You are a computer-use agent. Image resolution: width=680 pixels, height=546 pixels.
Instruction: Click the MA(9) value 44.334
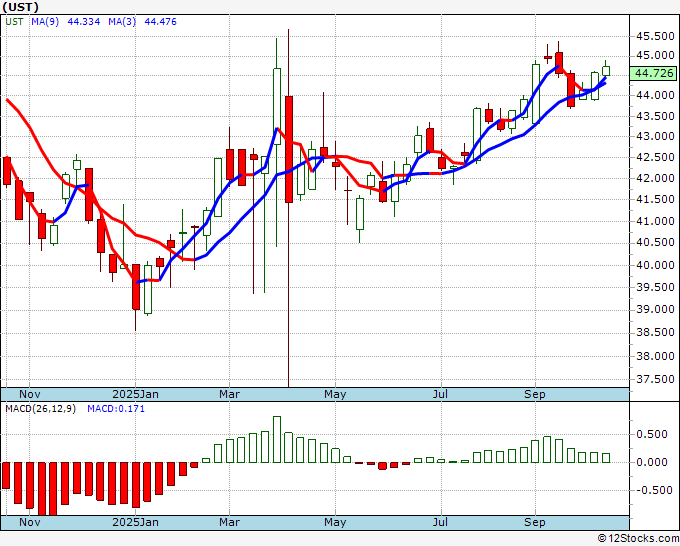tap(84, 22)
